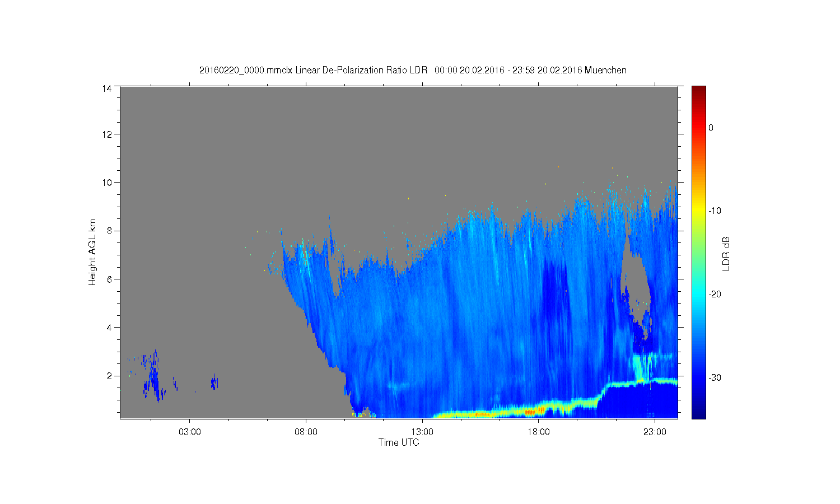Click the dark red top of the colorbar
840x504 pixels.
click(698, 91)
